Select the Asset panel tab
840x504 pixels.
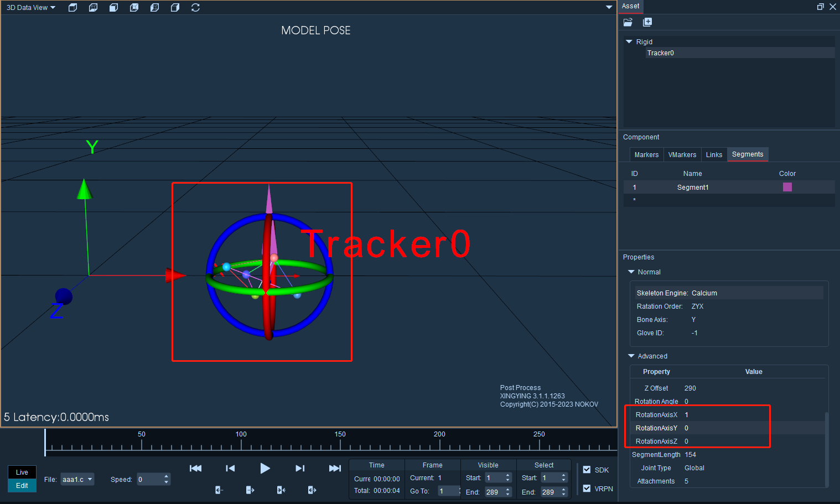[630, 6]
